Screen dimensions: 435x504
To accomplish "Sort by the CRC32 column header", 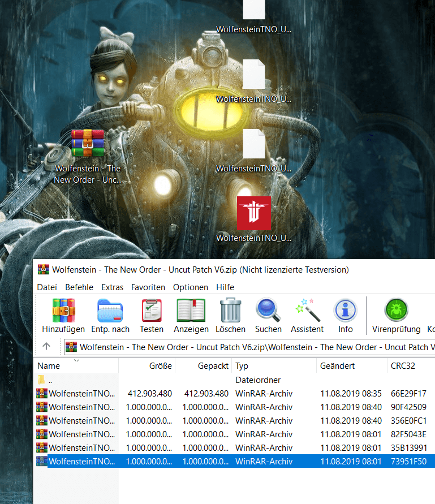I will [x=411, y=366].
